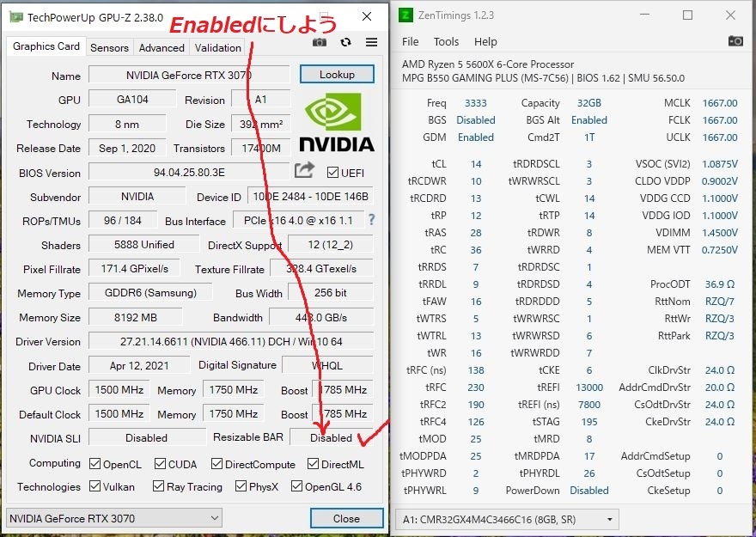Click the Digital Signature WHQL field
This screenshot has height=537, width=756.
[x=327, y=365]
